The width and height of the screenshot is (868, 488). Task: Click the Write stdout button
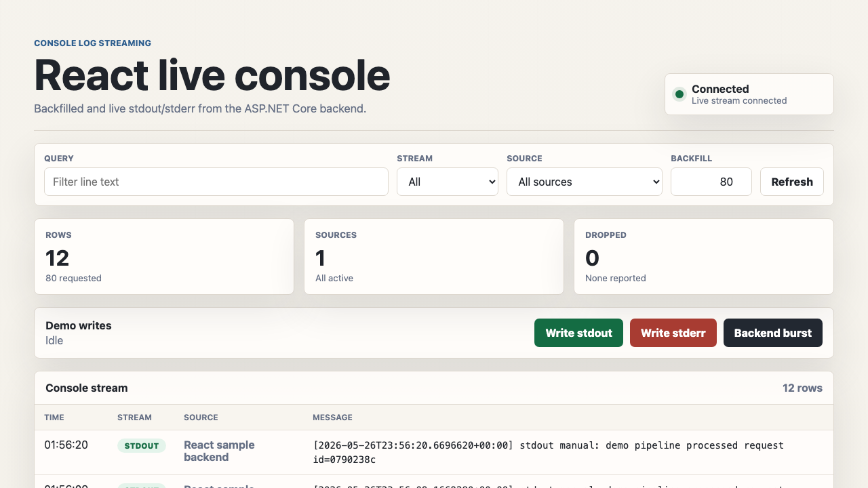(x=579, y=333)
